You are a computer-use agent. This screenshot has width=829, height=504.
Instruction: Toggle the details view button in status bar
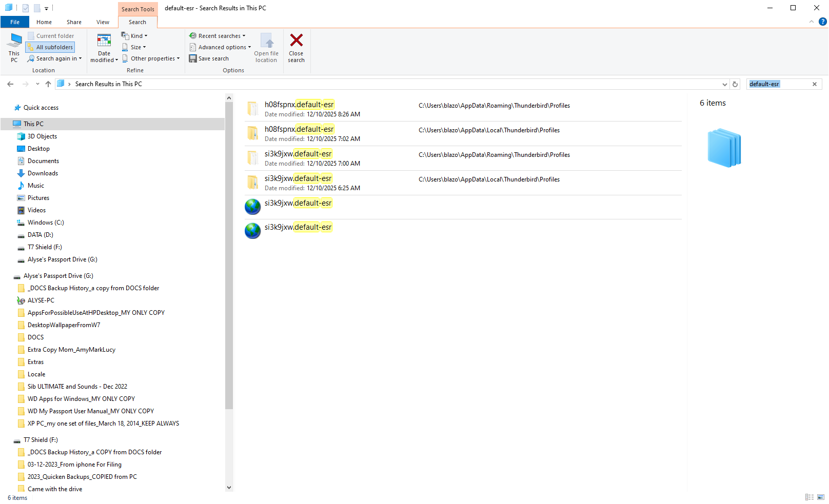(x=810, y=497)
